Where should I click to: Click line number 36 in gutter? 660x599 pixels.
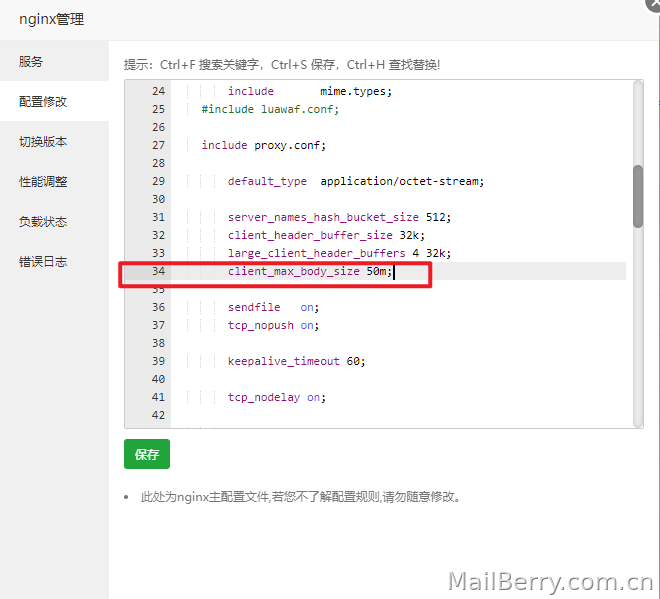coord(158,307)
